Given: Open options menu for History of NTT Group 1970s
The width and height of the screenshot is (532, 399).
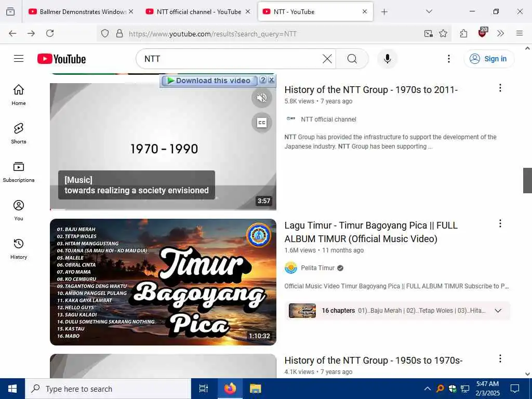Looking at the screenshot, I should pyautogui.click(x=500, y=88).
